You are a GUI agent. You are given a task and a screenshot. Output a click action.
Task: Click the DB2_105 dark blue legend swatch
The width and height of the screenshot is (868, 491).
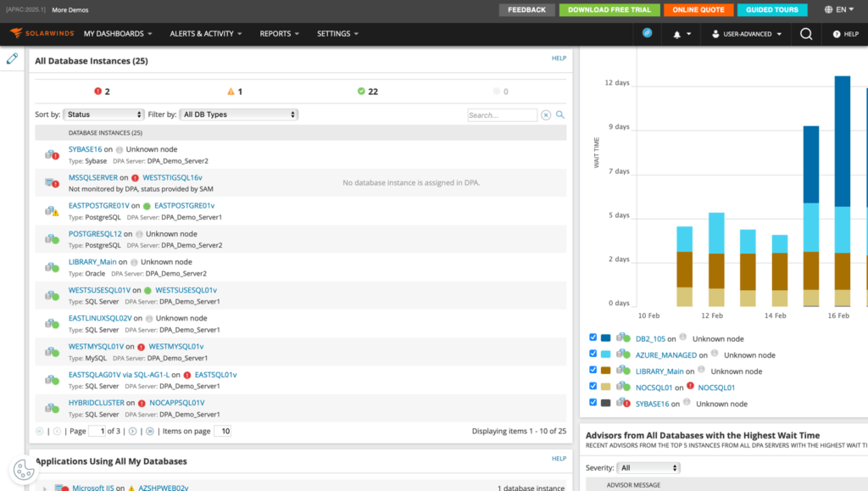point(605,338)
